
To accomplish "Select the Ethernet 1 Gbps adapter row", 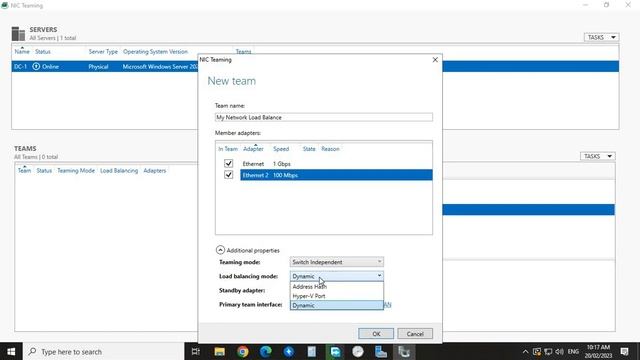I will pyautogui.click(x=336, y=164).
